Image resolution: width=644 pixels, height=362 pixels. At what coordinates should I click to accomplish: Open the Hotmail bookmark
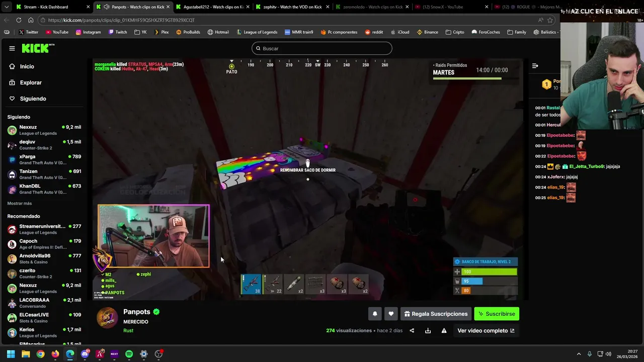pos(218,32)
